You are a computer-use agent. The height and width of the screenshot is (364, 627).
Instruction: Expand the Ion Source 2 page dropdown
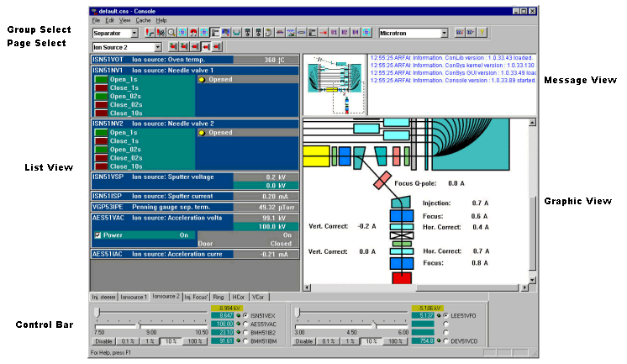[157, 47]
